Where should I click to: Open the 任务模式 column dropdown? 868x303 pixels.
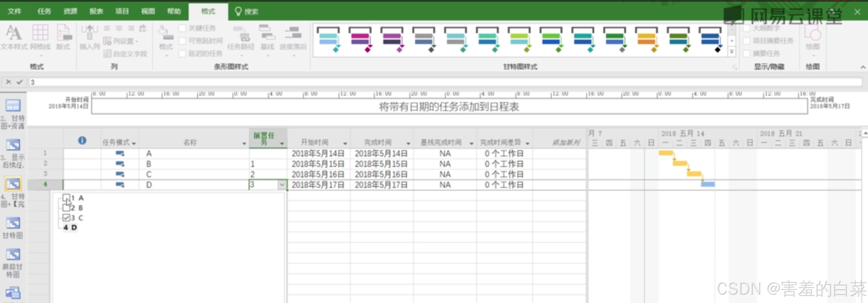[x=134, y=143]
